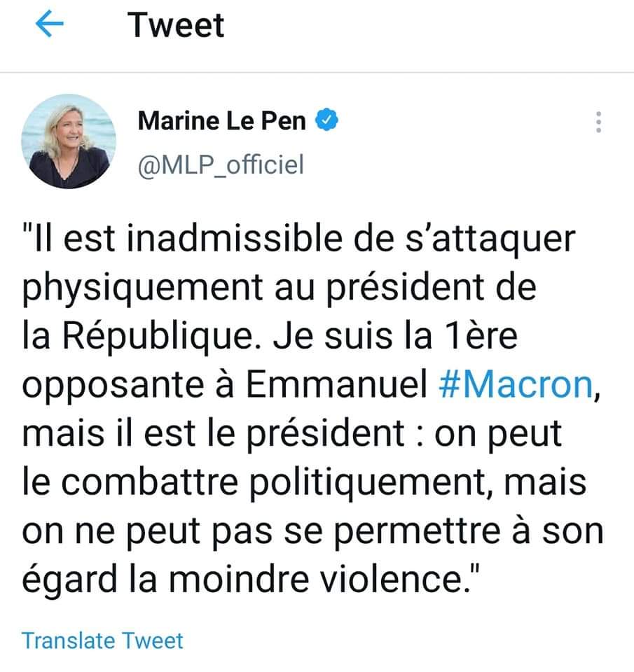Open the #Macron hashtag
Screen dimensions: 634x672
pos(516,384)
